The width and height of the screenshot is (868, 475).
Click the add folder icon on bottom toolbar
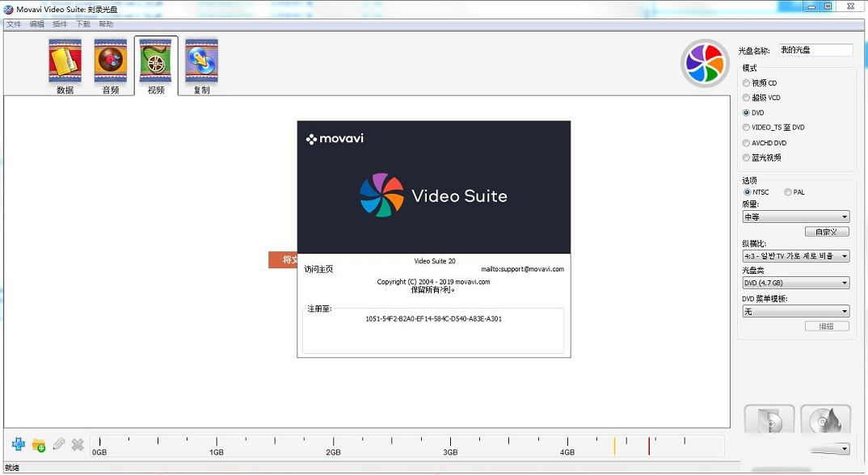[39, 444]
